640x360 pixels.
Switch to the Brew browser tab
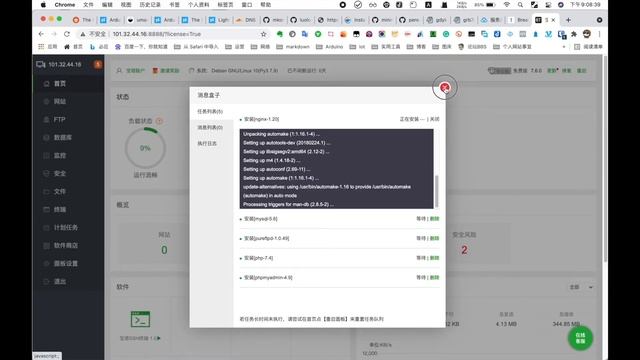pyautogui.click(x=518, y=20)
